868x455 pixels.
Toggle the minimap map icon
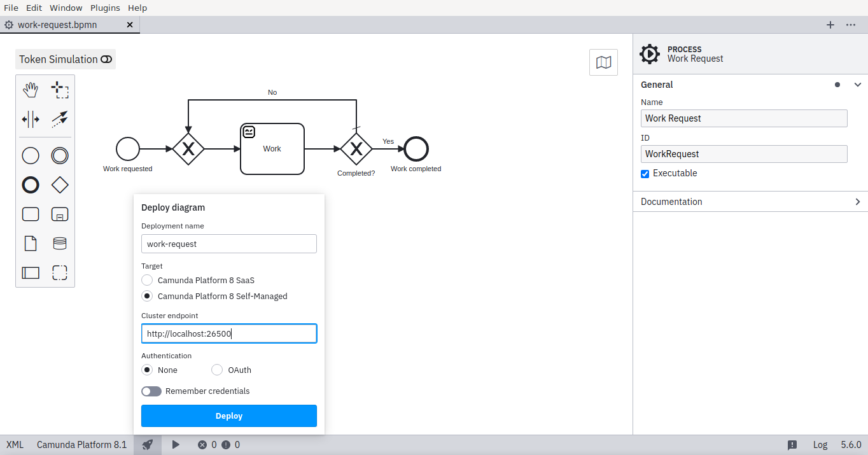click(603, 62)
